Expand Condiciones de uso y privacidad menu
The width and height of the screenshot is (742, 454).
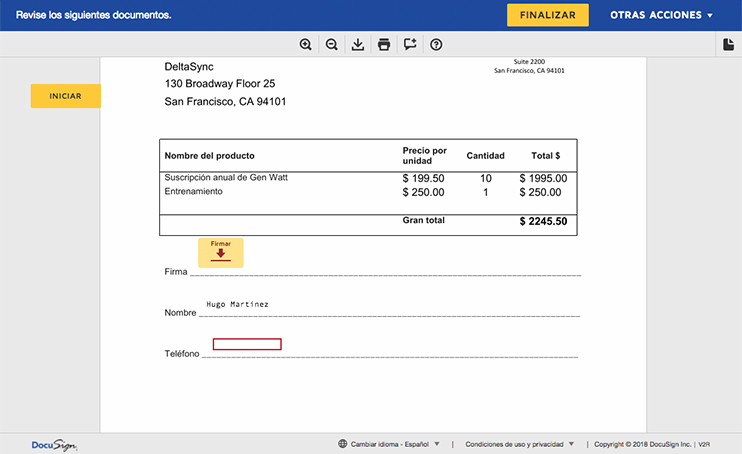[x=520, y=444]
